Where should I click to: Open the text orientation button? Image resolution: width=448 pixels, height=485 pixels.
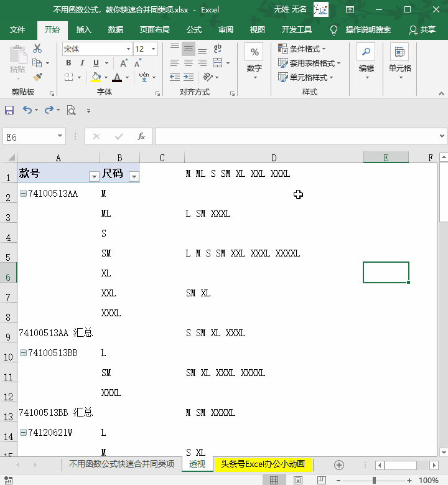click(208, 77)
